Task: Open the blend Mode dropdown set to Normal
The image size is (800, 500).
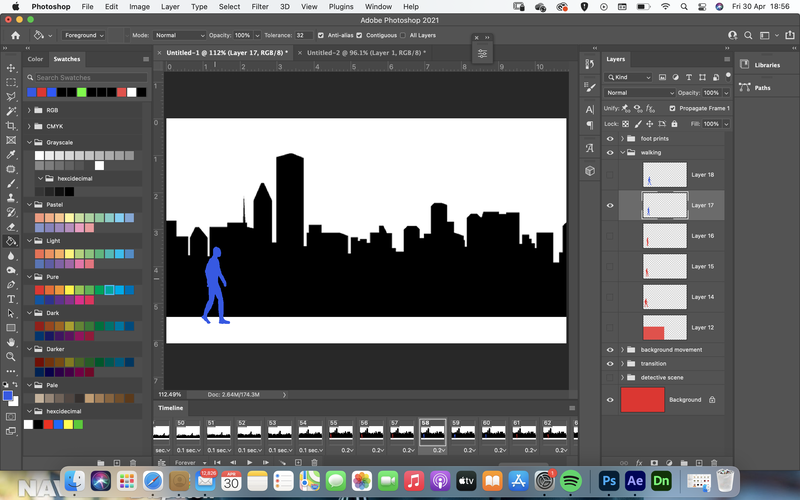Action: (180, 35)
